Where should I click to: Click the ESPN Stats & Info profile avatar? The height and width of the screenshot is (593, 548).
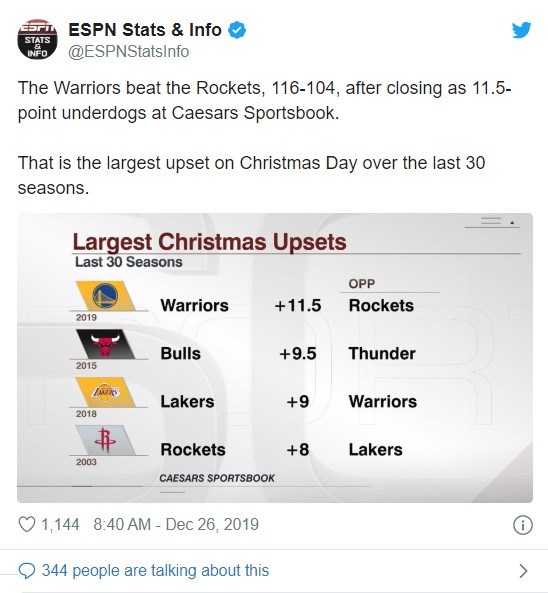pyautogui.click(x=37, y=39)
